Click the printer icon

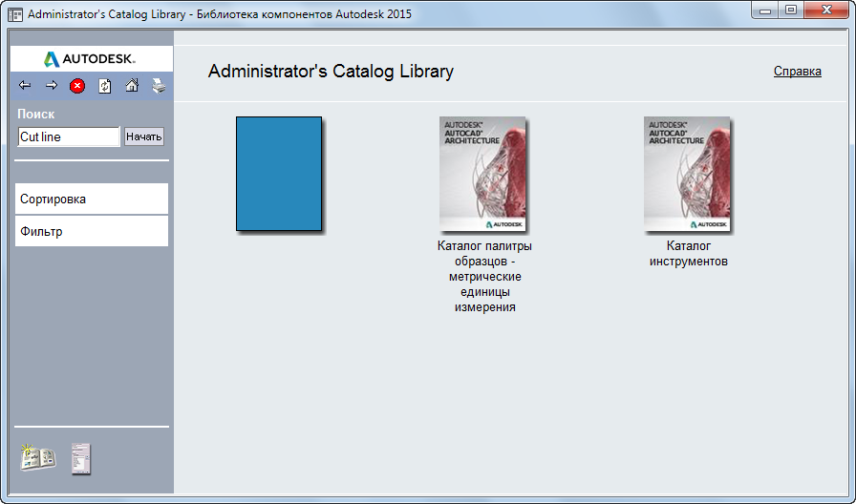(x=159, y=86)
